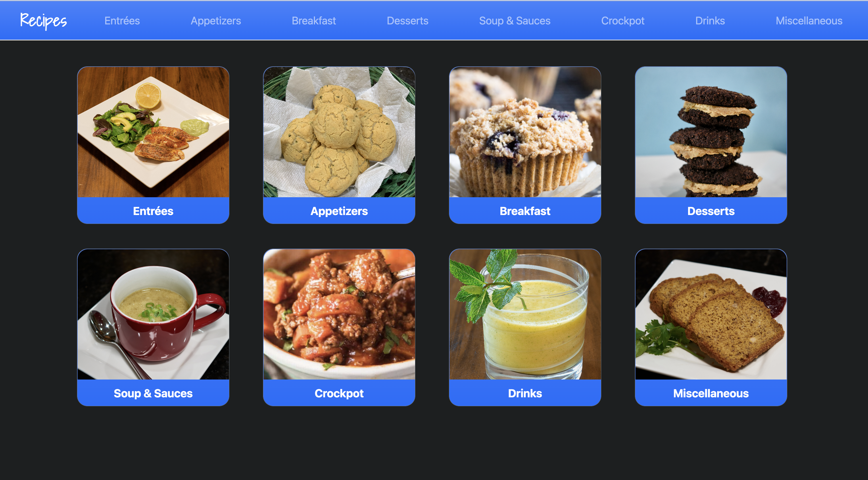The height and width of the screenshot is (480, 868).
Task: Click the Crockpot navbar item
Action: coord(621,21)
